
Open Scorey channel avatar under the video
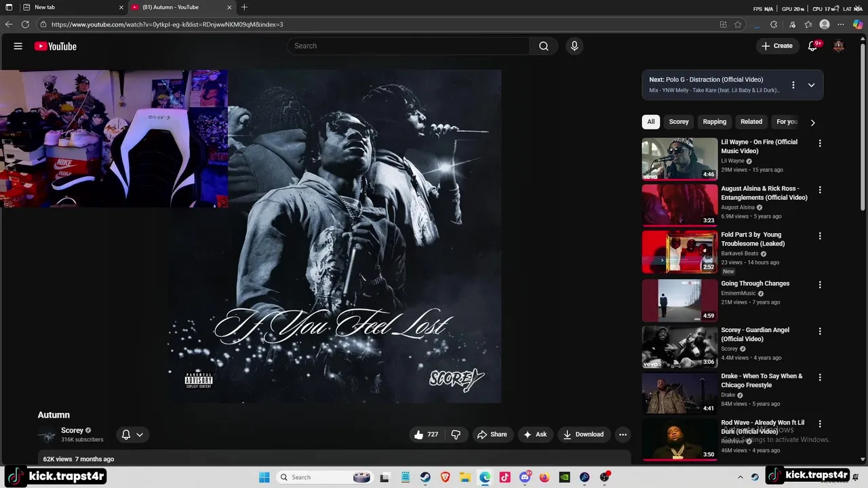click(47, 435)
